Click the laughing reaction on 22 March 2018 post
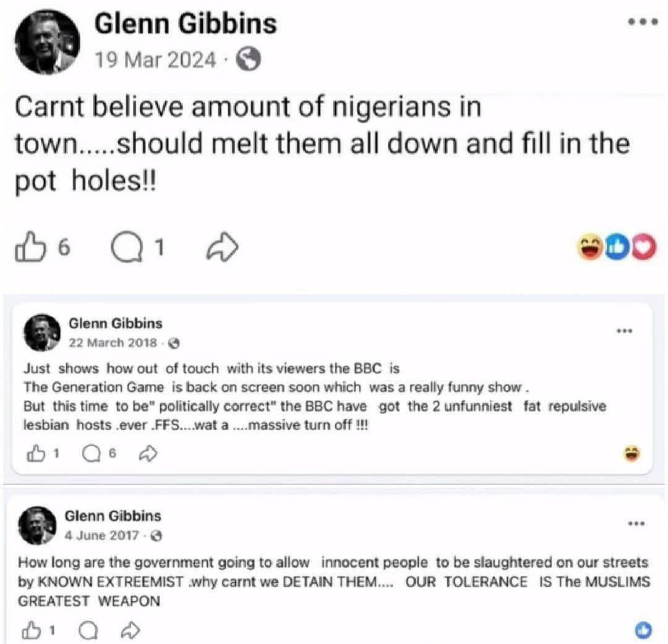 point(632,454)
